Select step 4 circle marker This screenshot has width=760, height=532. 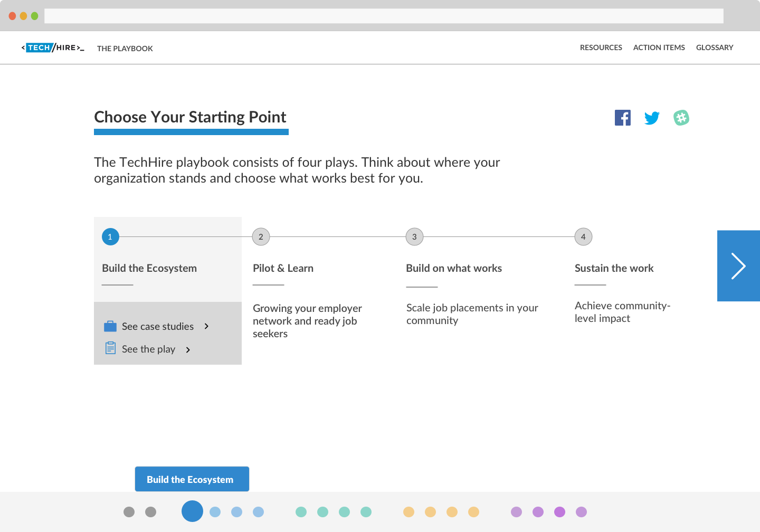point(583,237)
